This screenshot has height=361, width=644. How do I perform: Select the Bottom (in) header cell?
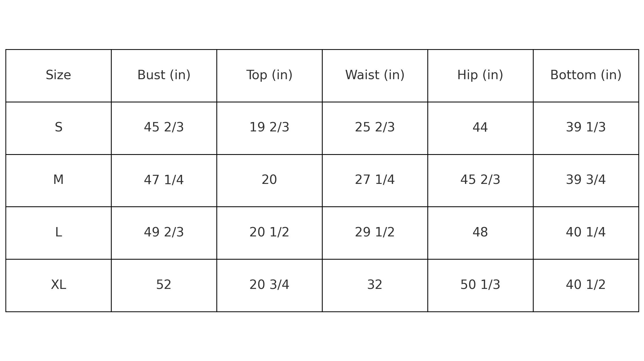click(x=586, y=75)
